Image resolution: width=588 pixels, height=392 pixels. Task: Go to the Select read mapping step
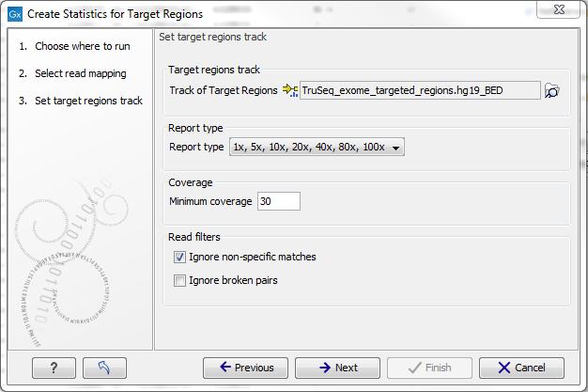80,73
